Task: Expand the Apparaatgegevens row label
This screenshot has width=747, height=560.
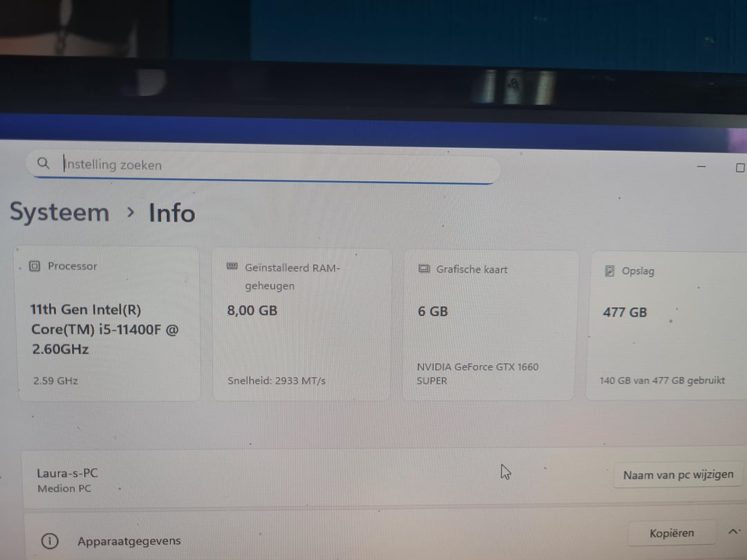Action: (129, 541)
